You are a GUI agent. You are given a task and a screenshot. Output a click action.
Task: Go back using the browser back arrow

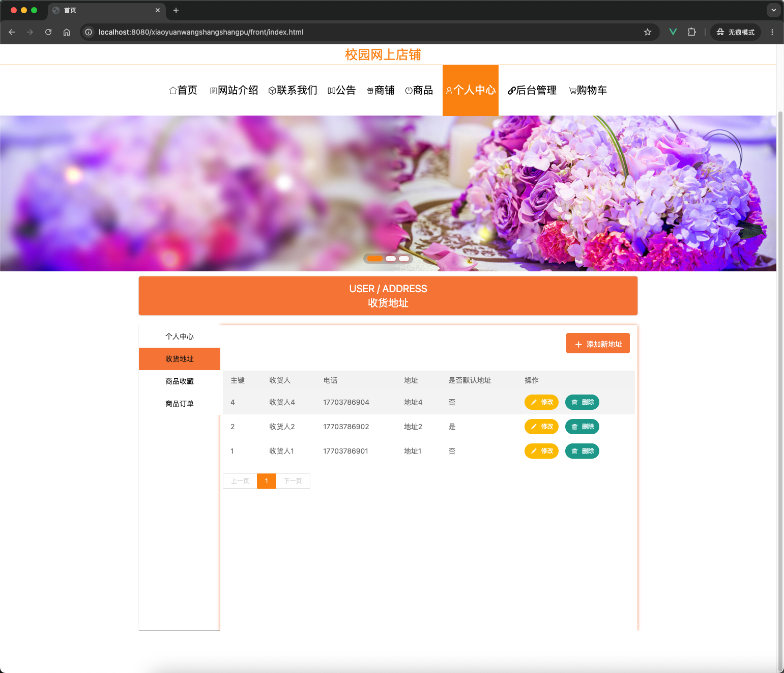(x=12, y=32)
